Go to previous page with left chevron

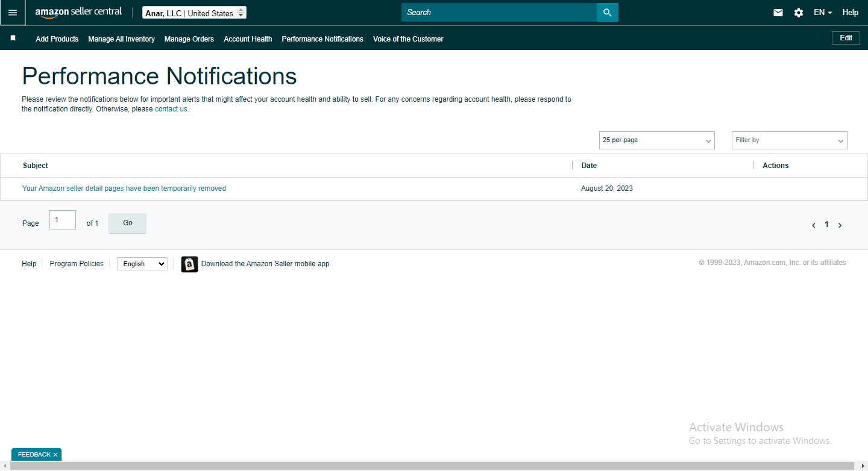814,225
